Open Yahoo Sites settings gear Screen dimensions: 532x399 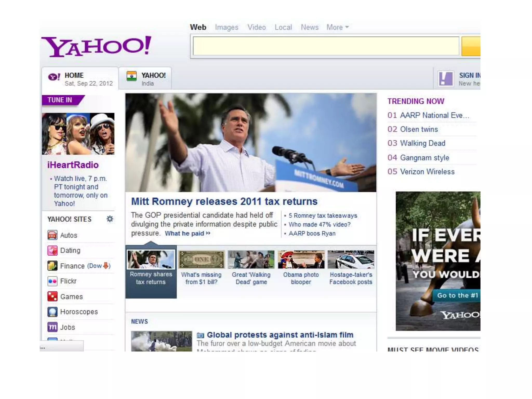click(x=110, y=219)
